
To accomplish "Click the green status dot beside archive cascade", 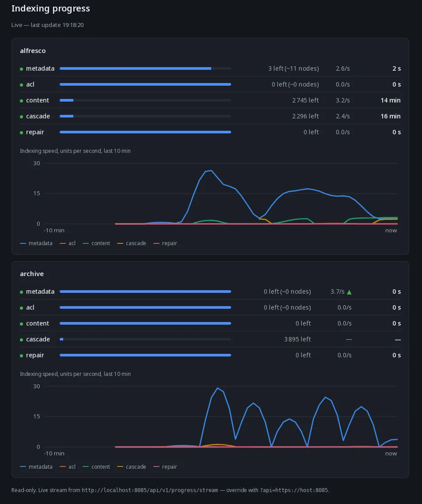I will click(22, 340).
